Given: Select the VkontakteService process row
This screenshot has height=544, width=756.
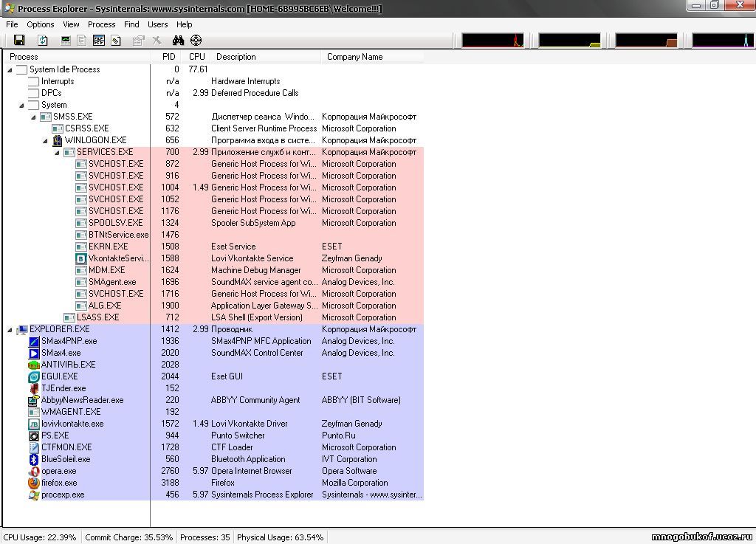Looking at the screenshot, I should 250,258.
